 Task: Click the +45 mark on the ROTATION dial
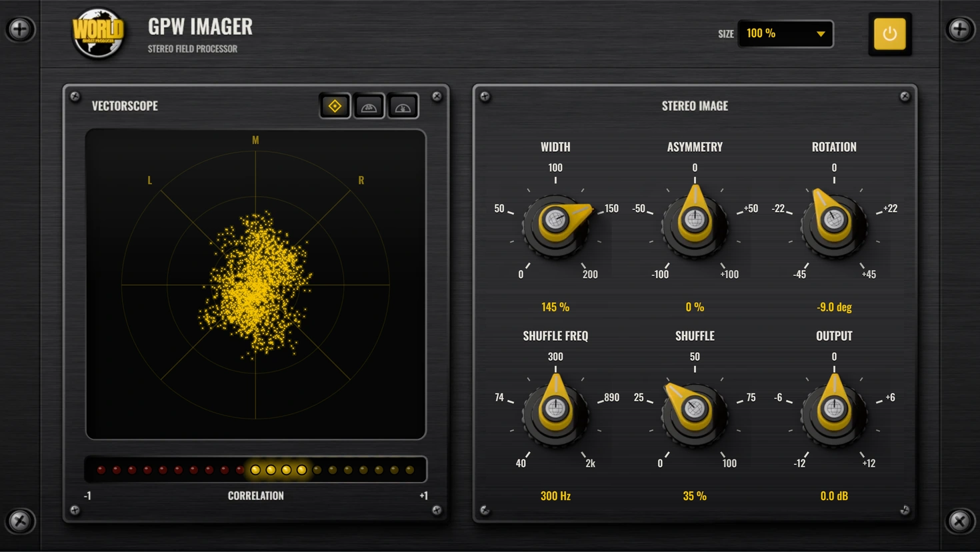point(869,275)
